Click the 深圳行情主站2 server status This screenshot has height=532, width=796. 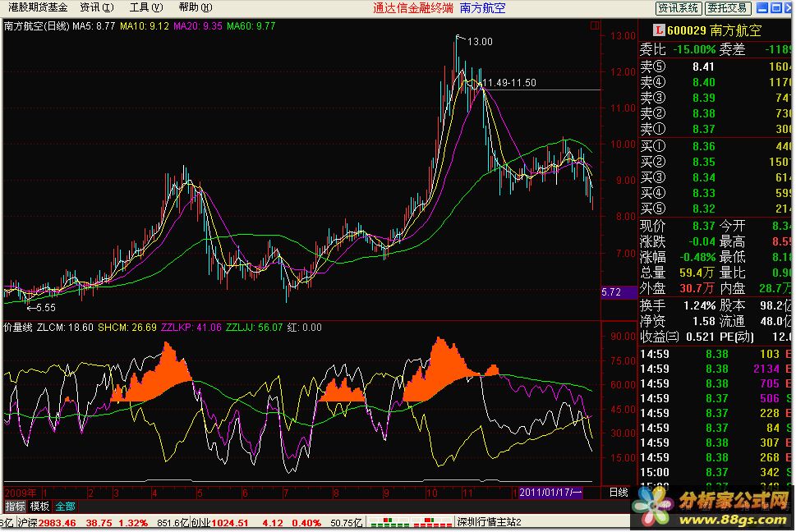point(489,522)
